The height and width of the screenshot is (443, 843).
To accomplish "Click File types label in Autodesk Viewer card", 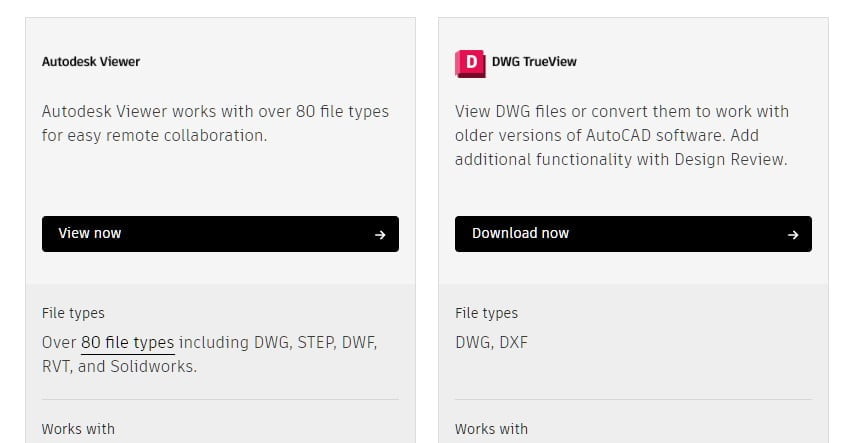I will coord(73,313).
